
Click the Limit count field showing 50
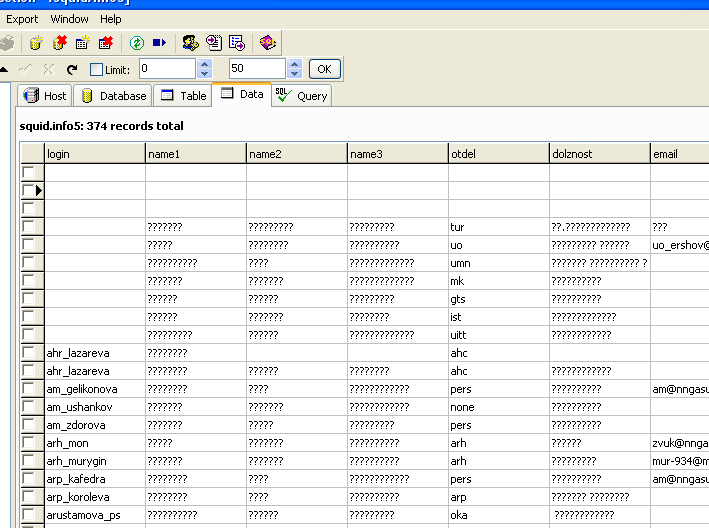click(x=257, y=69)
